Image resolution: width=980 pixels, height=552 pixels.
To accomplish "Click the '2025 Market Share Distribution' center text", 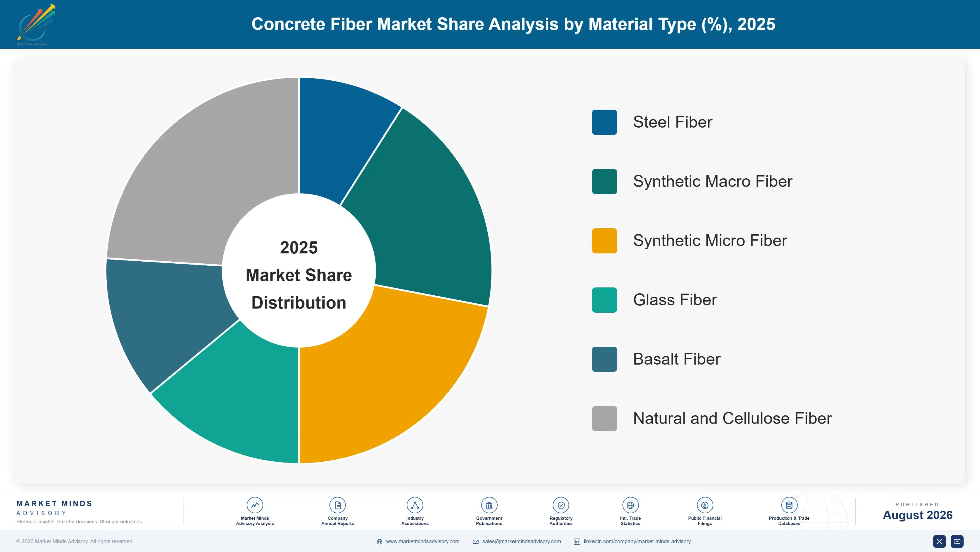I will (299, 275).
